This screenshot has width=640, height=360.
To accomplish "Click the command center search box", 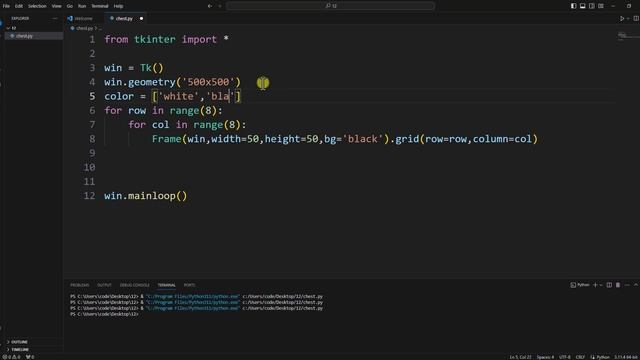I will (x=330, y=6).
